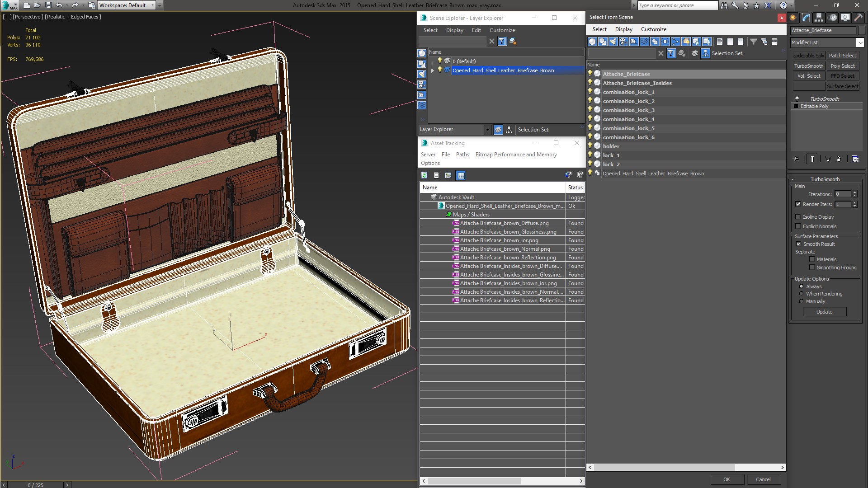The height and width of the screenshot is (488, 868).
Task: Click Sort by Layer icon in Layer Explorer footer
Action: coord(498,130)
